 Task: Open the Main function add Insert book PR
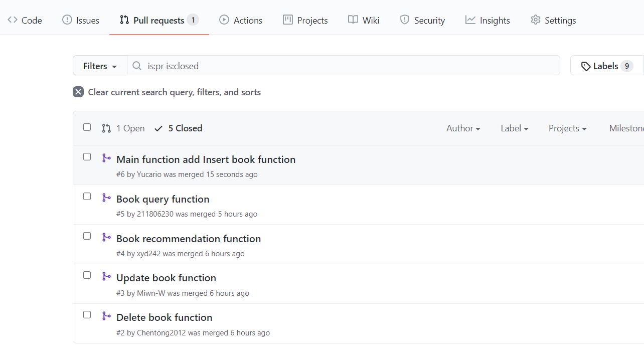(x=206, y=159)
